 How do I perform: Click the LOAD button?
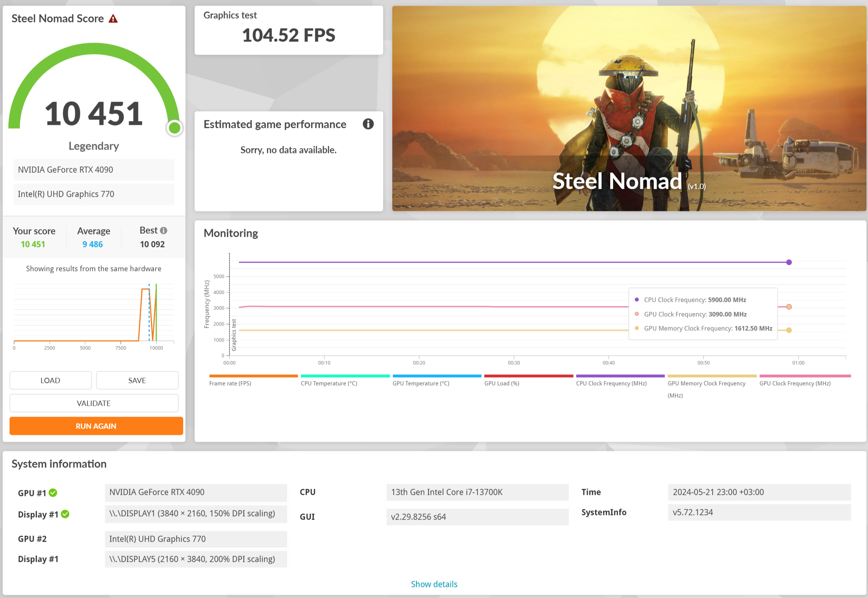point(50,380)
